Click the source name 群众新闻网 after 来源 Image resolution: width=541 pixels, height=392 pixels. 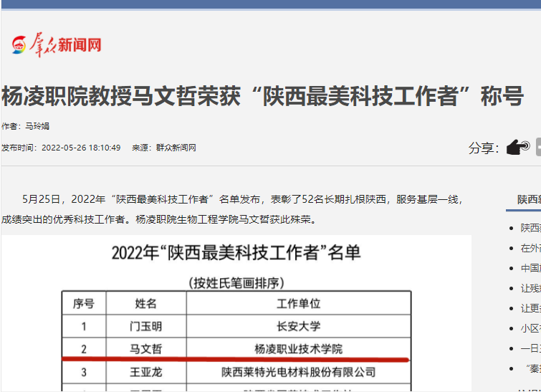pyautogui.click(x=176, y=148)
